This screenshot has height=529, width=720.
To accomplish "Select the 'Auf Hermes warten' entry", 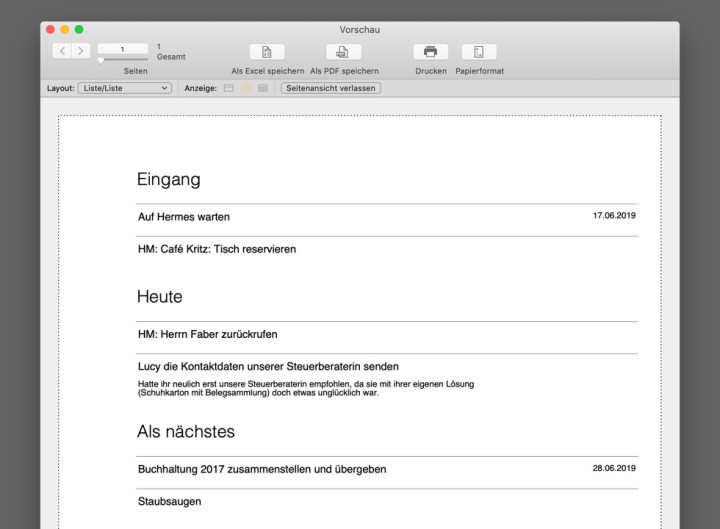I will [x=184, y=217].
